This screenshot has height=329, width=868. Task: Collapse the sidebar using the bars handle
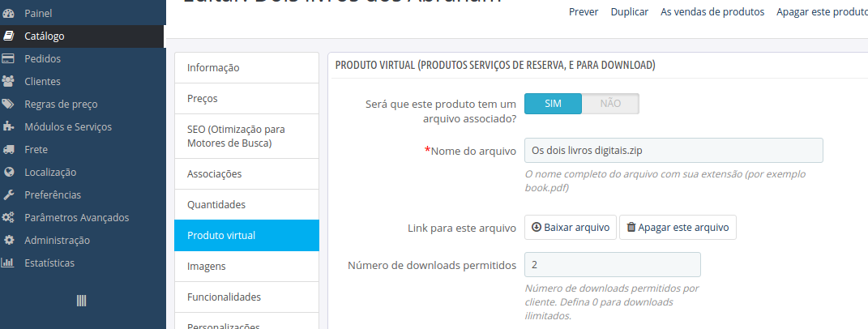[81, 301]
